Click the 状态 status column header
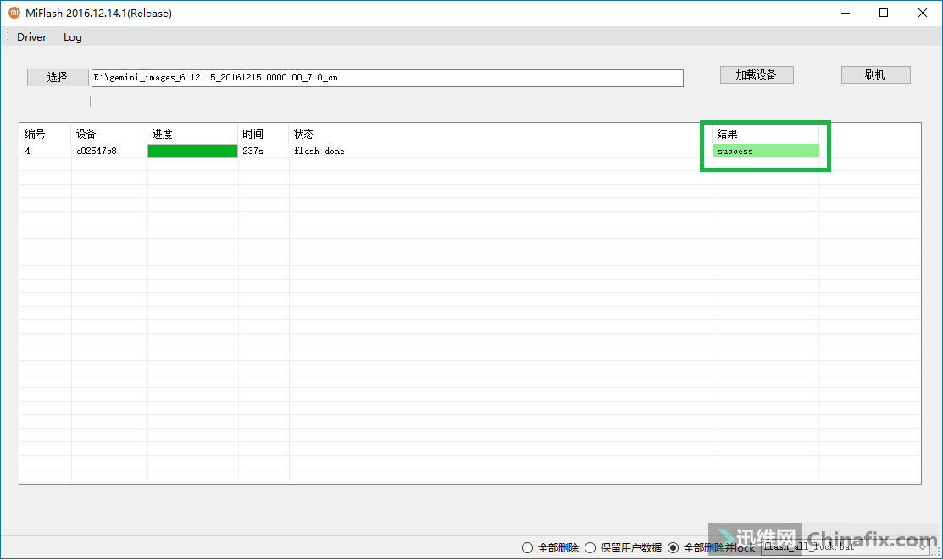 click(304, 133)
